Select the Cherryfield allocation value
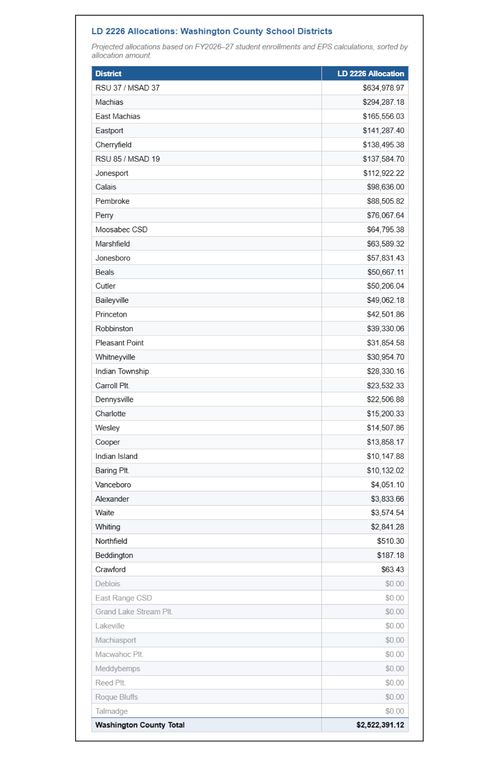This screenshot has height=765, width=500. pyautogui.click(x=383, y=145)
